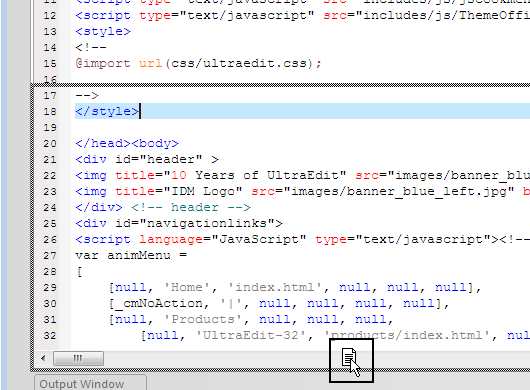This screenshot has height=390, width=530.
Task: Click 'var animMenu =' on line 27
Action: tap(131, 255)
